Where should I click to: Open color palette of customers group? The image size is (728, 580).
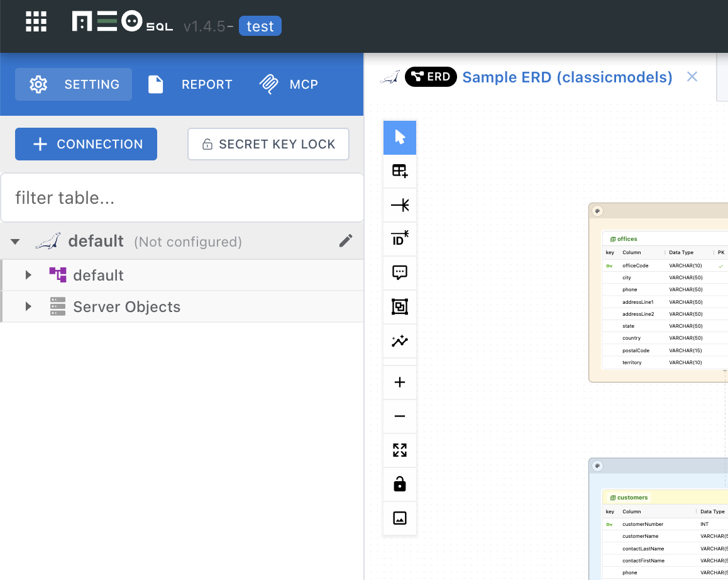tap(597, 466)
